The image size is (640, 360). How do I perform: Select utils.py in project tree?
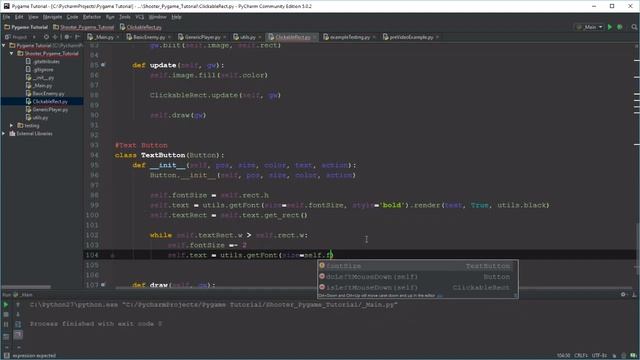[x=37, y=118]
